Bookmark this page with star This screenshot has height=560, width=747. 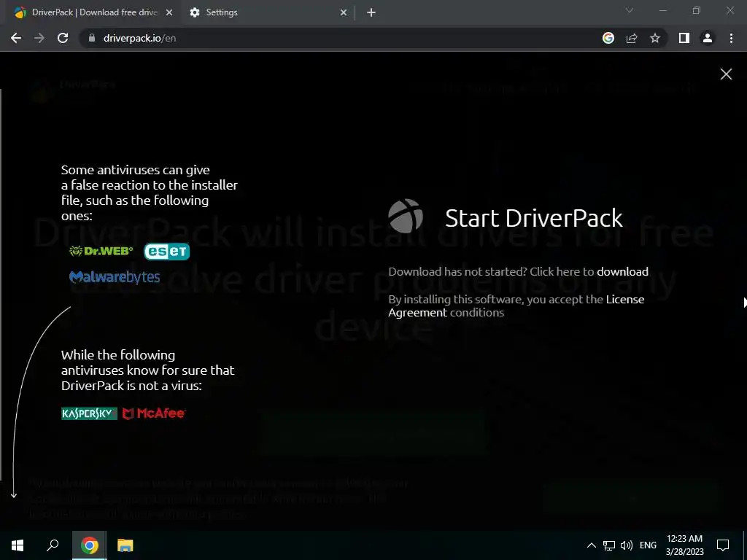655,38
